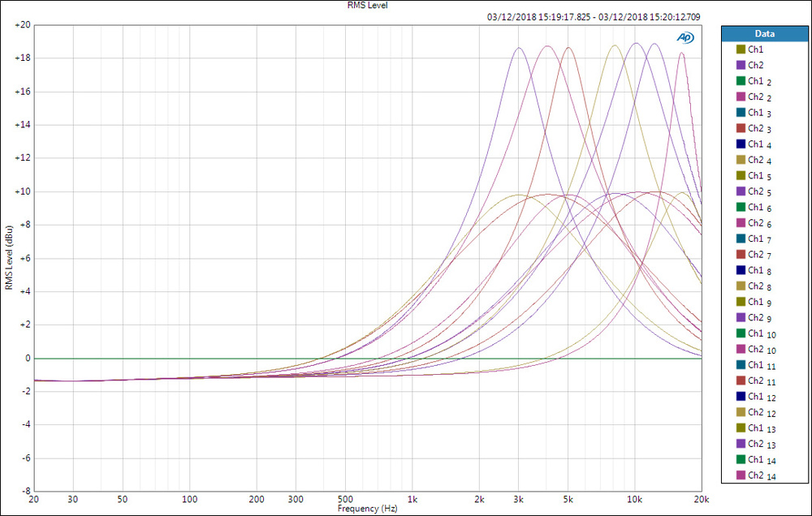Select the Ch2 10 legend entry
812x516 pixels.
[x=759, y=350]
